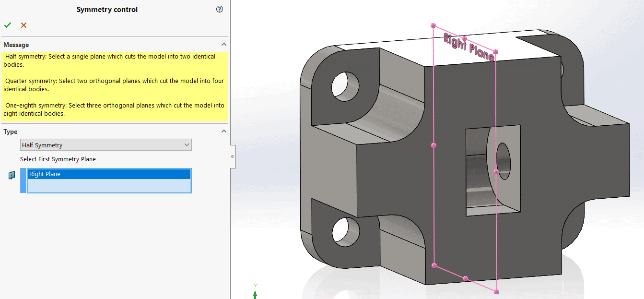Click the One-eighth symmetry message paragraph
644x299 pixels.
pyautogui.click(x=114, y=109)
